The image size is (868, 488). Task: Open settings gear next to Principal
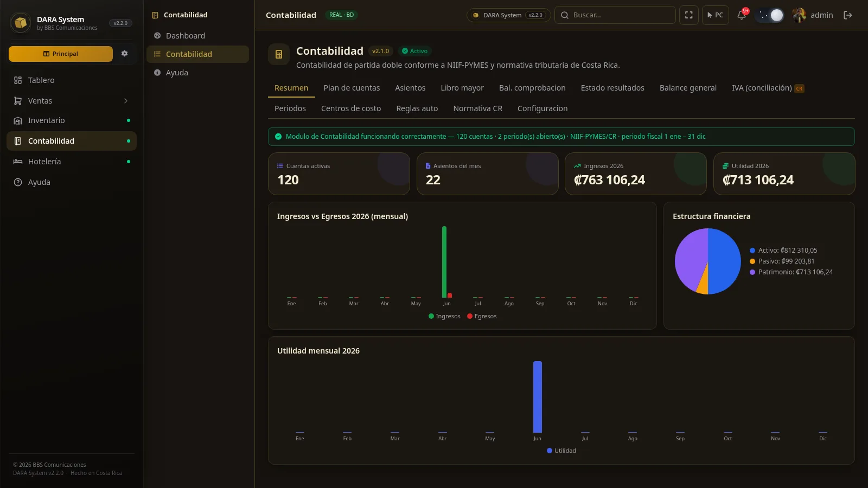pos(124,54)
